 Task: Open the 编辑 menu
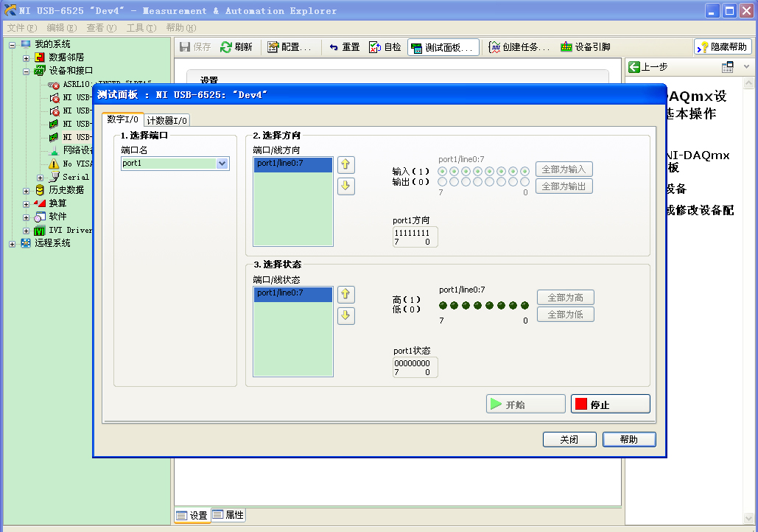coord(61,27)
